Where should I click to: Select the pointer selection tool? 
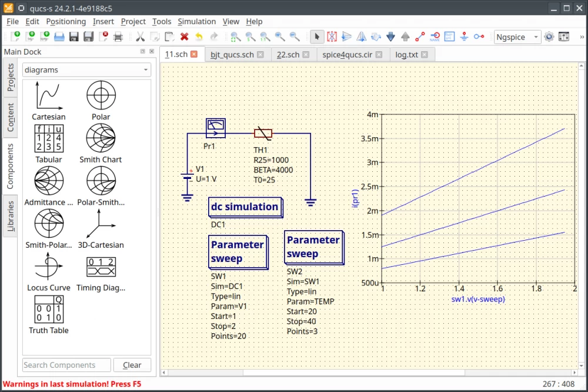318,36
